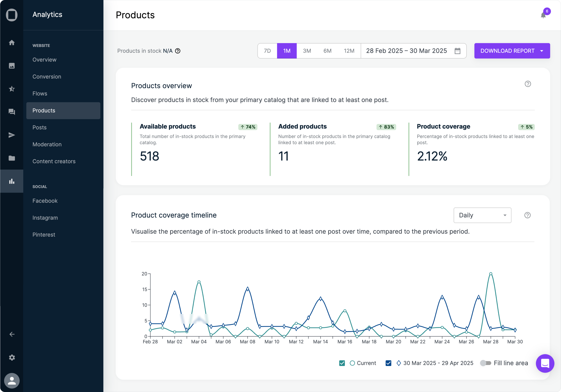Open the Conversion menu item
The width and height of the screenshot is (561, 392).
(x=47, y=76)
